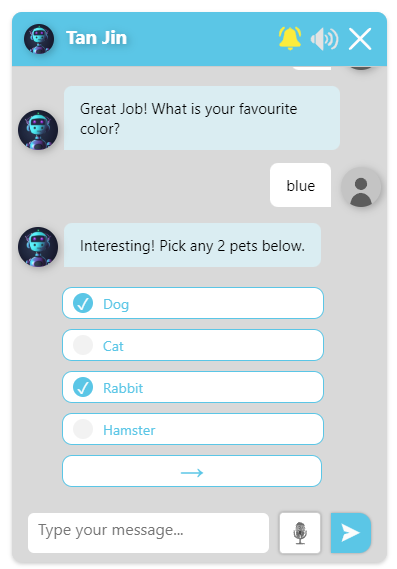Click the Tan Jin title text
The height and width of the screenshot is (569, 397).
(96, 38)
